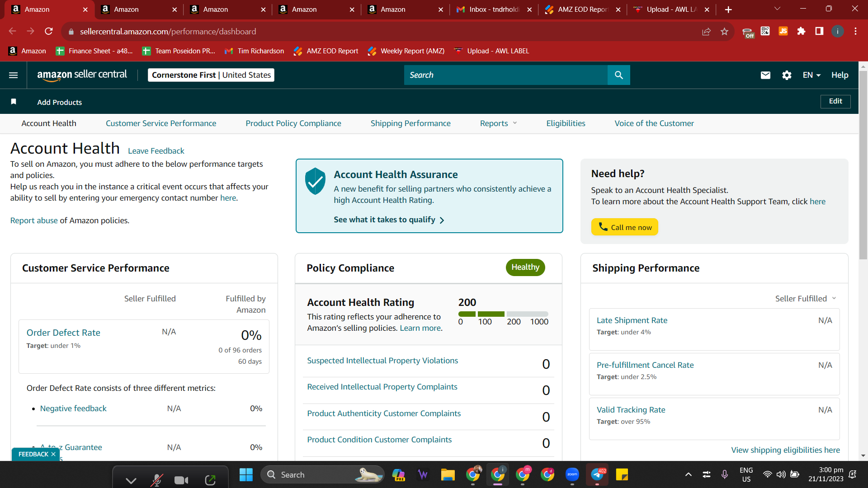Bookmark this page with the star icon

pyautogui.click(x=724, y=31)
